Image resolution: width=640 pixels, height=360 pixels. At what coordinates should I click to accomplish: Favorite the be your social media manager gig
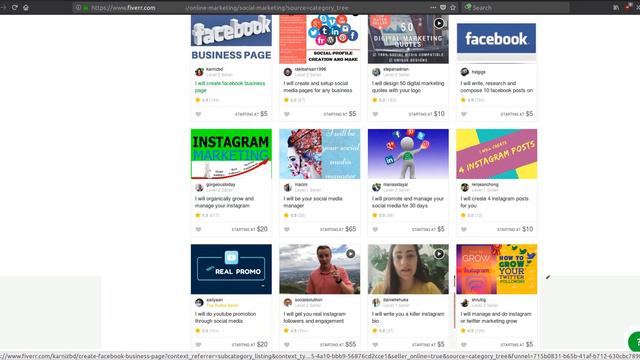[x=287, y=229]
